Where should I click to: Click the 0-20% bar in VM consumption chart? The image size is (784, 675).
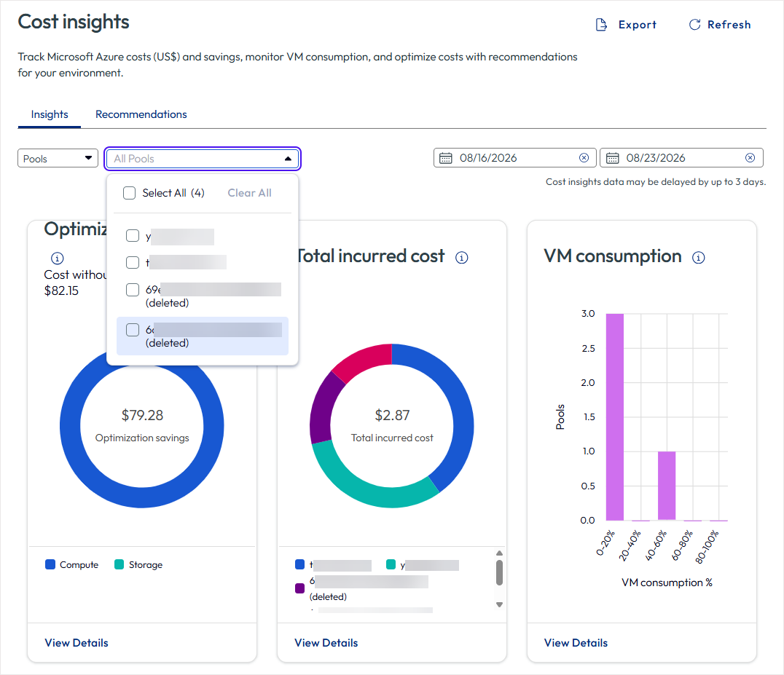point(615,417)
